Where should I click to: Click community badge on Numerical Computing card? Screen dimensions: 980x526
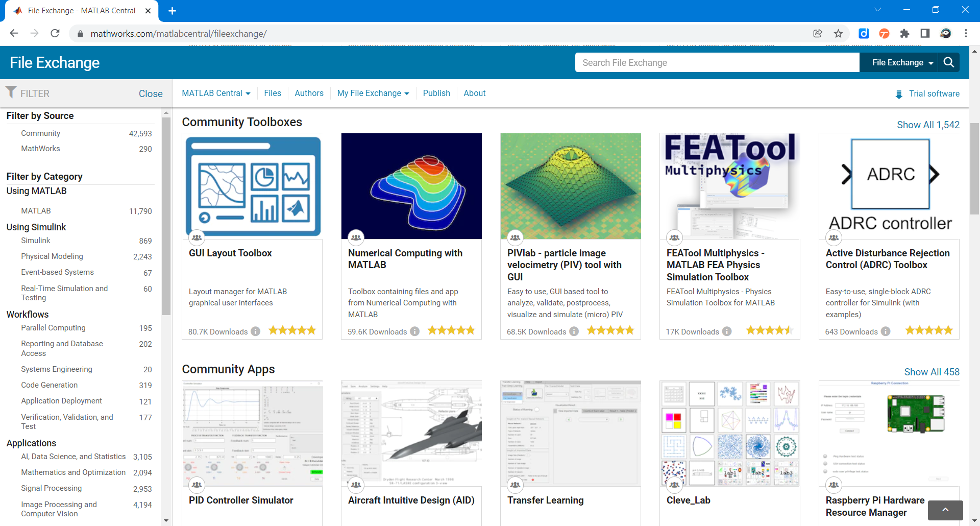tap(356, 237)
